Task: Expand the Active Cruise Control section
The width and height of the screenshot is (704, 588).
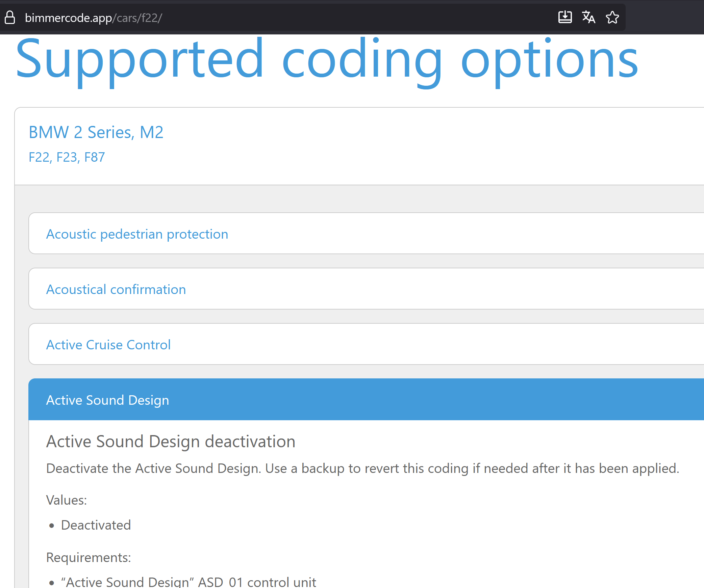Action: click(x=366, y=344)
